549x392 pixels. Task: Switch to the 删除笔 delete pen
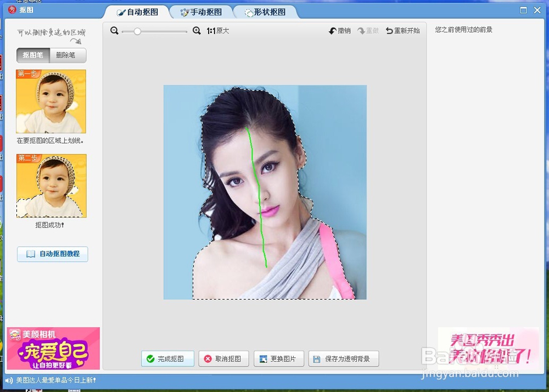pyautogui.click(x=67, y=55)
